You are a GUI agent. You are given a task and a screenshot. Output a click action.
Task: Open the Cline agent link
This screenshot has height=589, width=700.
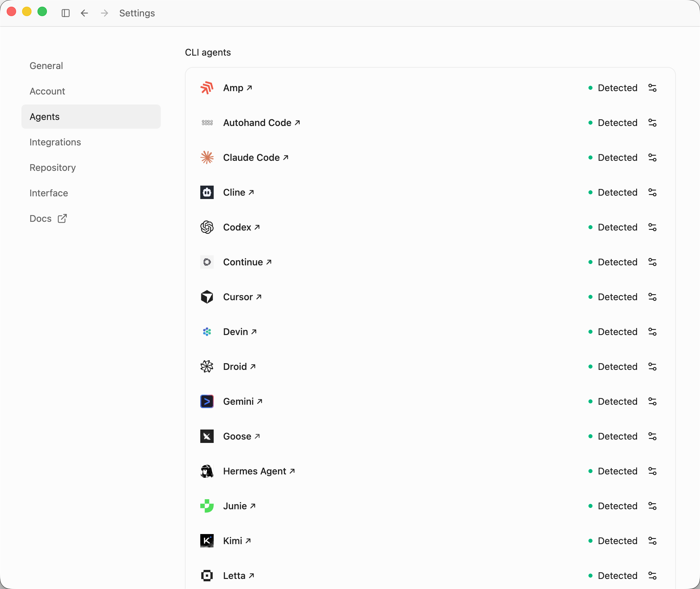pos(238,192)
